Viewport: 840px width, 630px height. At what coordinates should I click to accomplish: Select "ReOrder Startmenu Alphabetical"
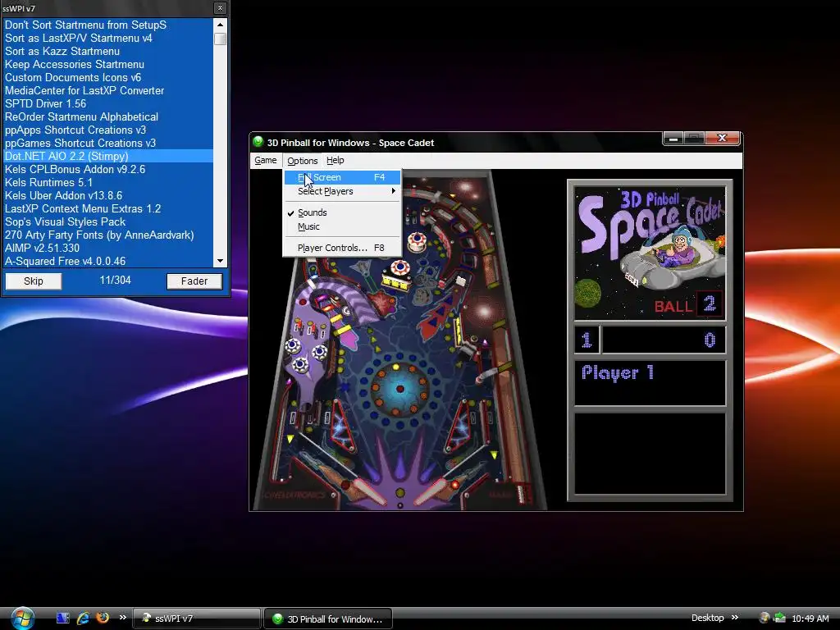[108, 116]
